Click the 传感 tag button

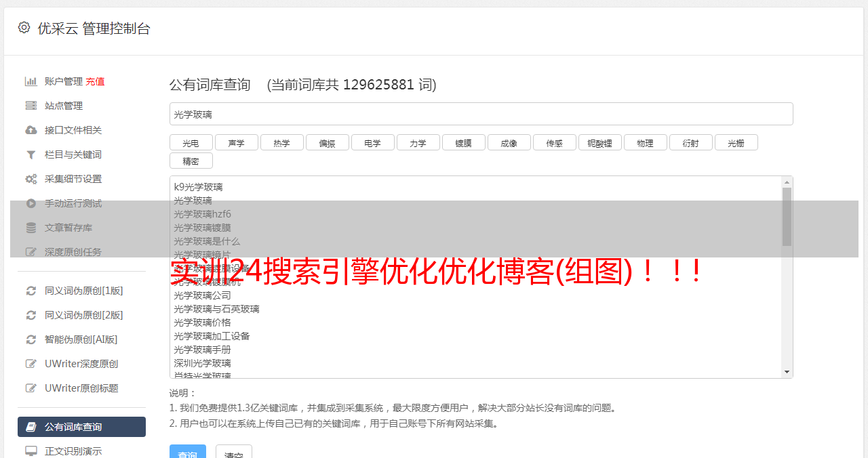tap(554, 143)
